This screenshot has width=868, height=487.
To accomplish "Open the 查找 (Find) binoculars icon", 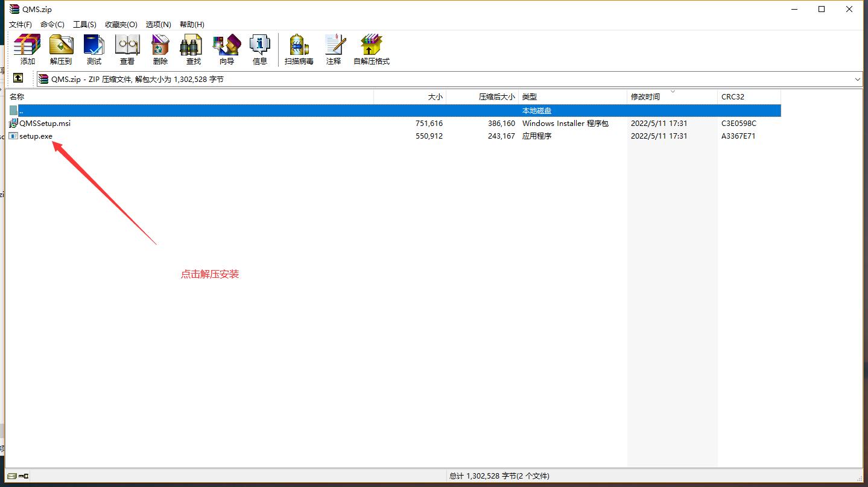I will click(x=194, y=49).
